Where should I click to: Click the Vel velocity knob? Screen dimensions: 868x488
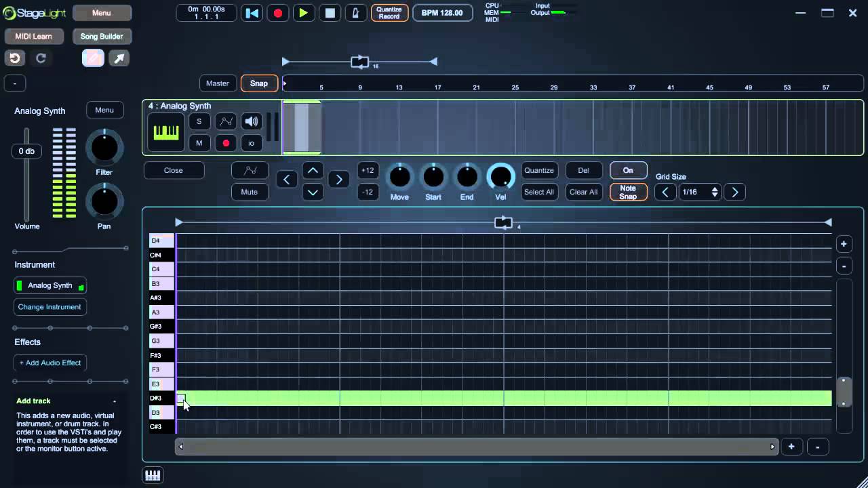click(x=500, y=177)
